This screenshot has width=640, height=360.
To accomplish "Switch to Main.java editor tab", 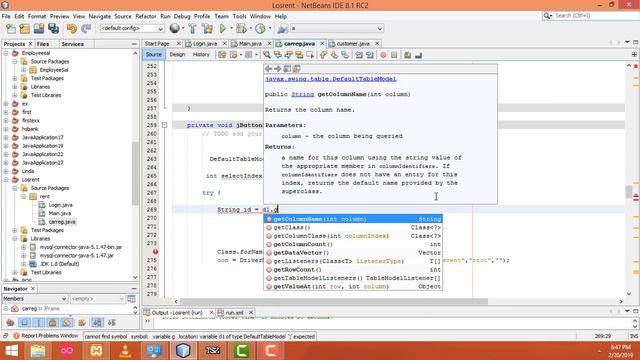I will point(250,44).
